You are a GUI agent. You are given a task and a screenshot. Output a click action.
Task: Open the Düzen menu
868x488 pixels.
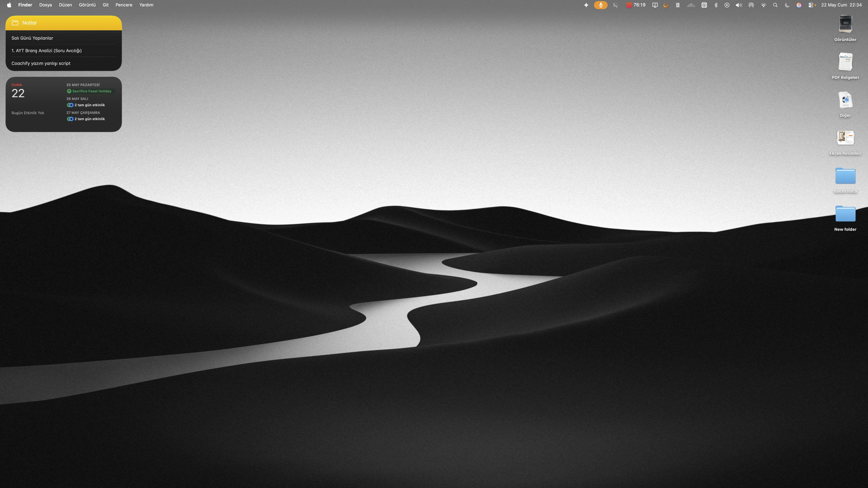click(x=65, y=5)
